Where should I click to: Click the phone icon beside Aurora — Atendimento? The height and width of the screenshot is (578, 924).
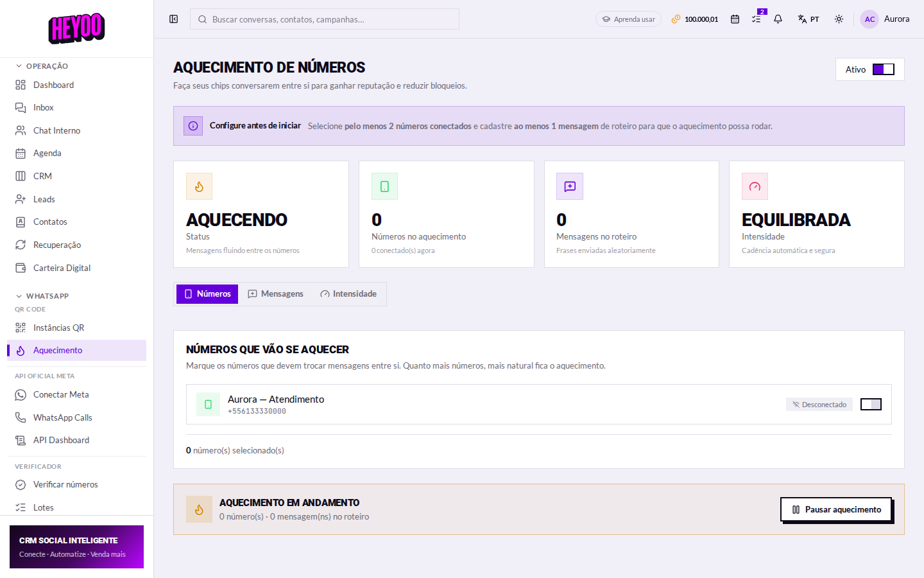point(208,405)
